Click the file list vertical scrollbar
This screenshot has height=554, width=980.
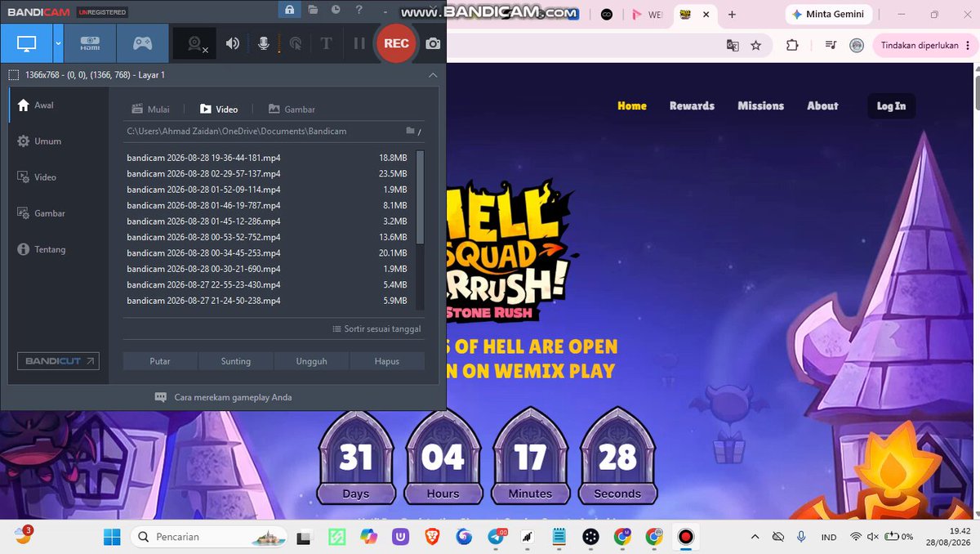click(x=421, y=197)
